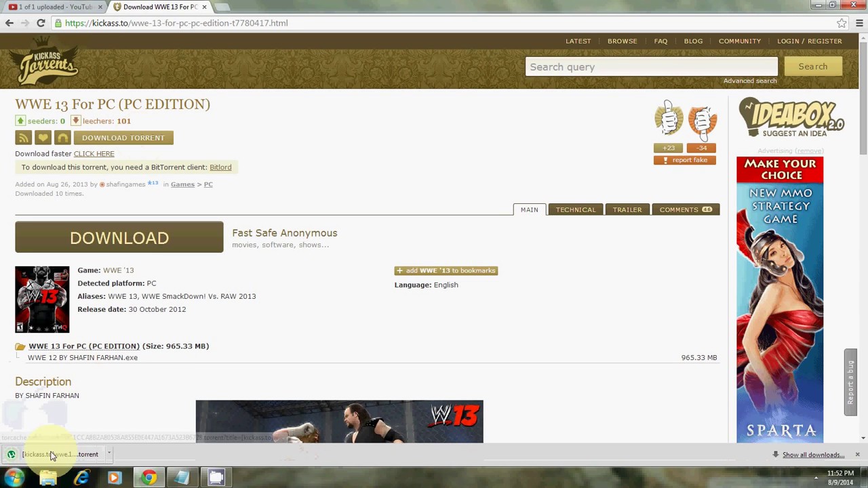This screenshot has width=868, height=488.
Task: Click Show all downloads link
Action: [x=813, y=455]
